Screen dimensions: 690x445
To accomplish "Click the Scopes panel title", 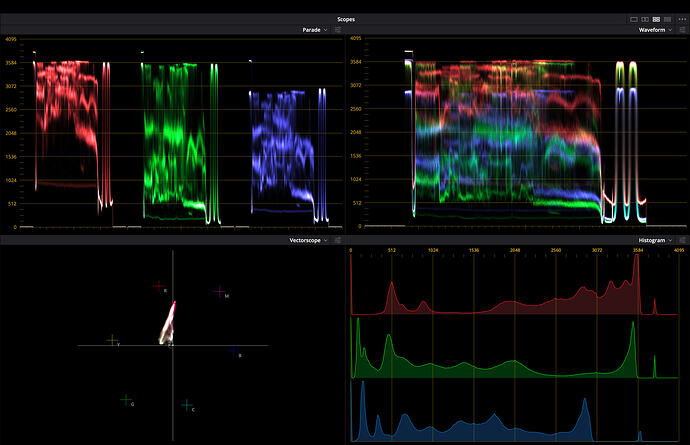I will pyautogui.click(x=345, y=19).
